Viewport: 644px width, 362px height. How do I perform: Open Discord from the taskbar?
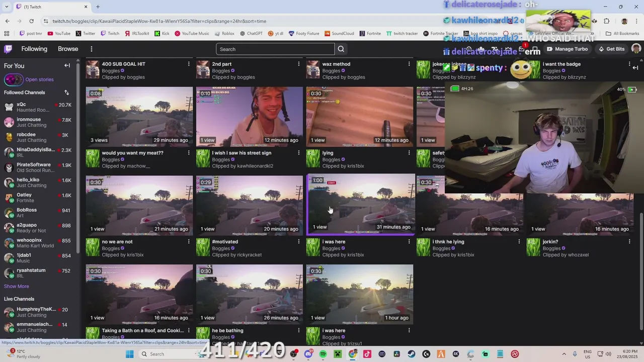point(308,354)
